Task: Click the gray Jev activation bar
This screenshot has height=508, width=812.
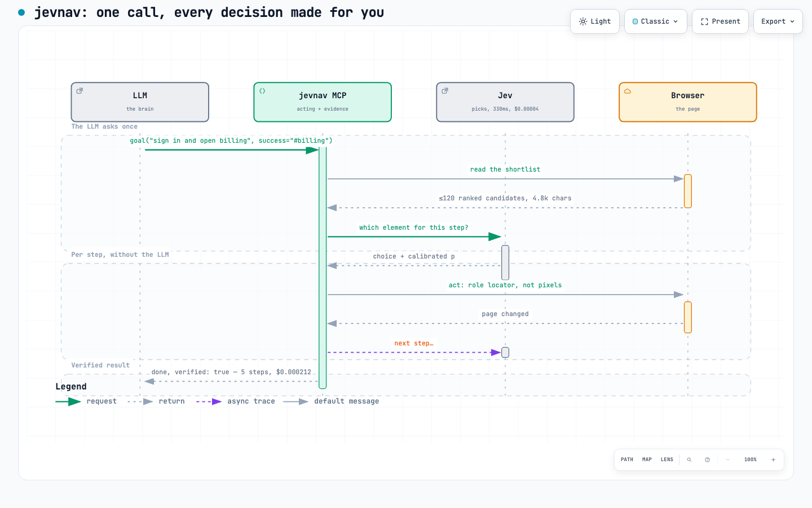Action: coord(505,262)
